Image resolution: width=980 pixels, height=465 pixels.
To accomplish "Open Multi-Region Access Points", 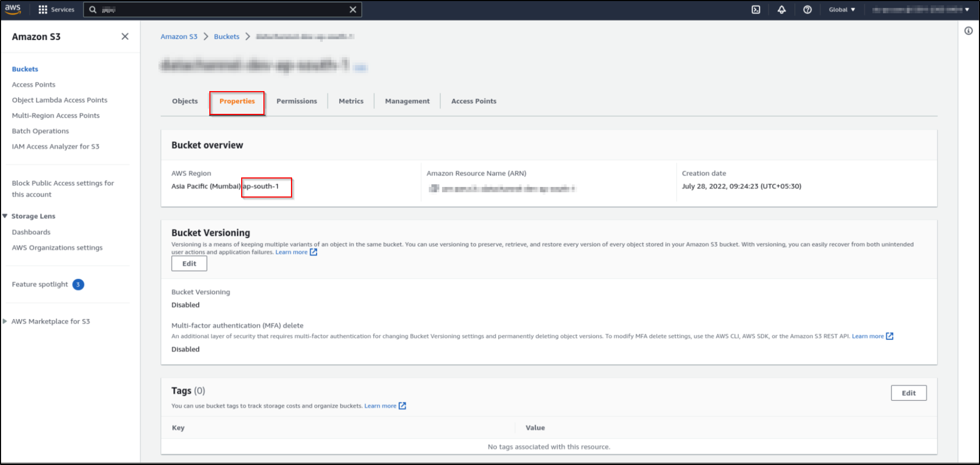I will pos(56,115).
